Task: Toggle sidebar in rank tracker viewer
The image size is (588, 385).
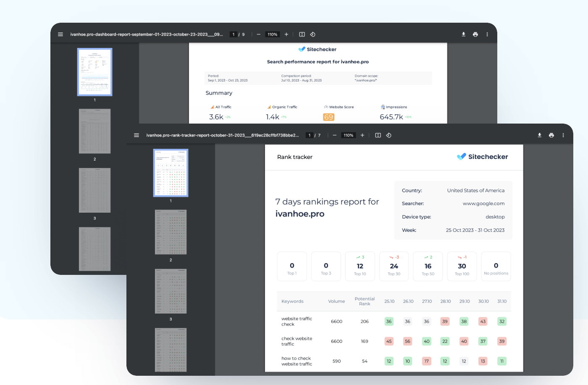Action: pos(136,135)
